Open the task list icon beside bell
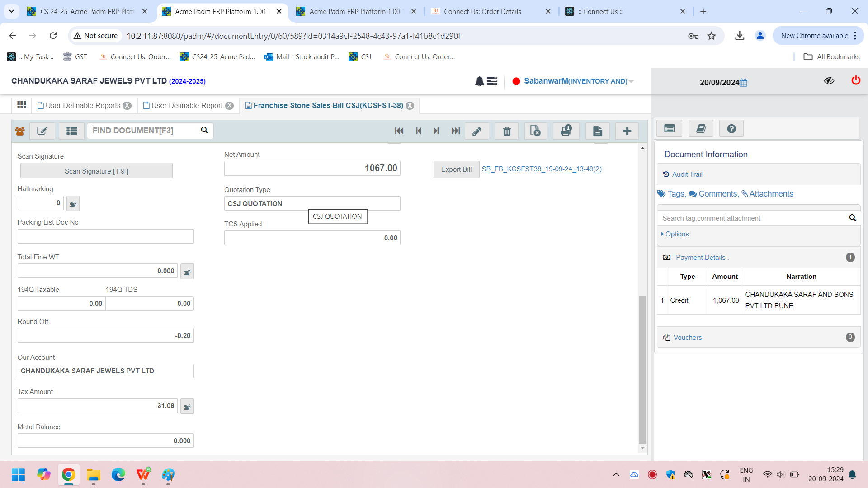 click(x=492, y=81)
